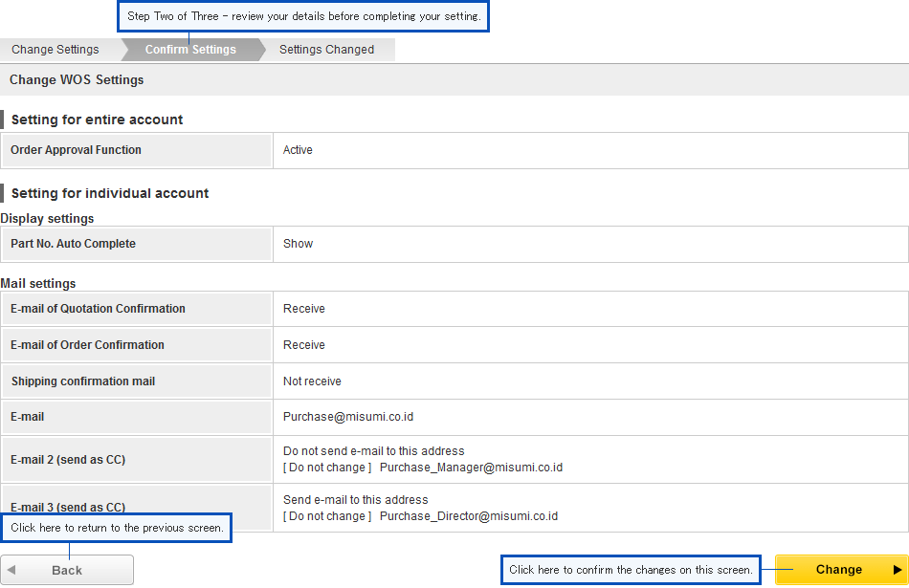Click the confirm the changes tooltip

tap(631, 570)
